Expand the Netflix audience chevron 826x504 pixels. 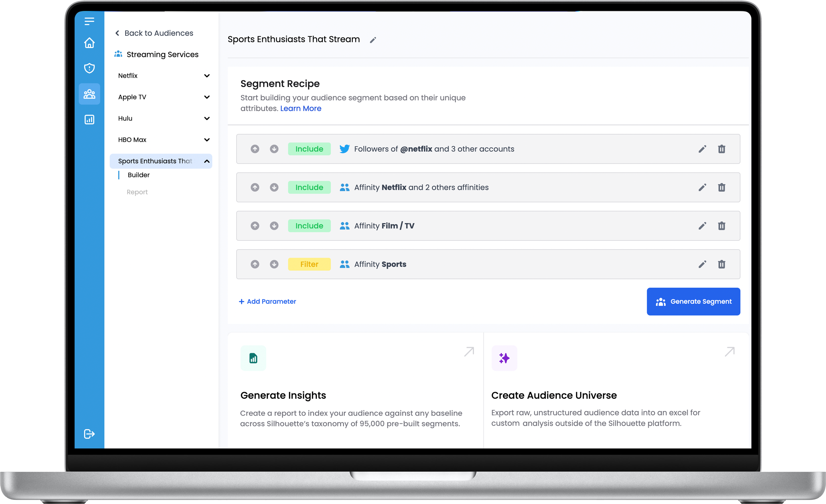(x=207, y=76)
